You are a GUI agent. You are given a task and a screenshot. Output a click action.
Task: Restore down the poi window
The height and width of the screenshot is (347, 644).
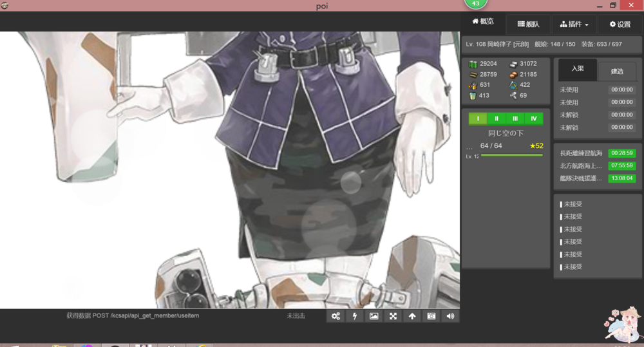[x=613, y=5]
